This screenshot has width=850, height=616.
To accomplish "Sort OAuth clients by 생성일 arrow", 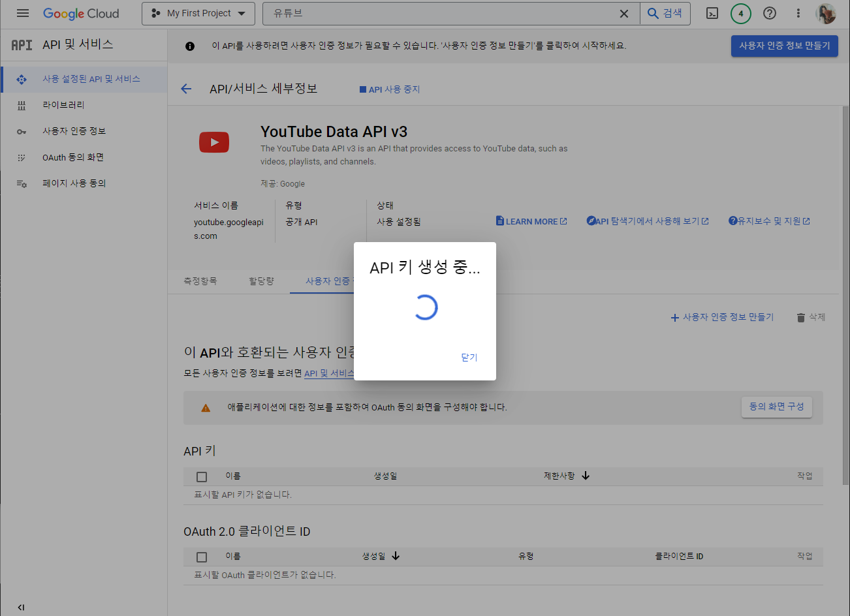I will point(396,556).
